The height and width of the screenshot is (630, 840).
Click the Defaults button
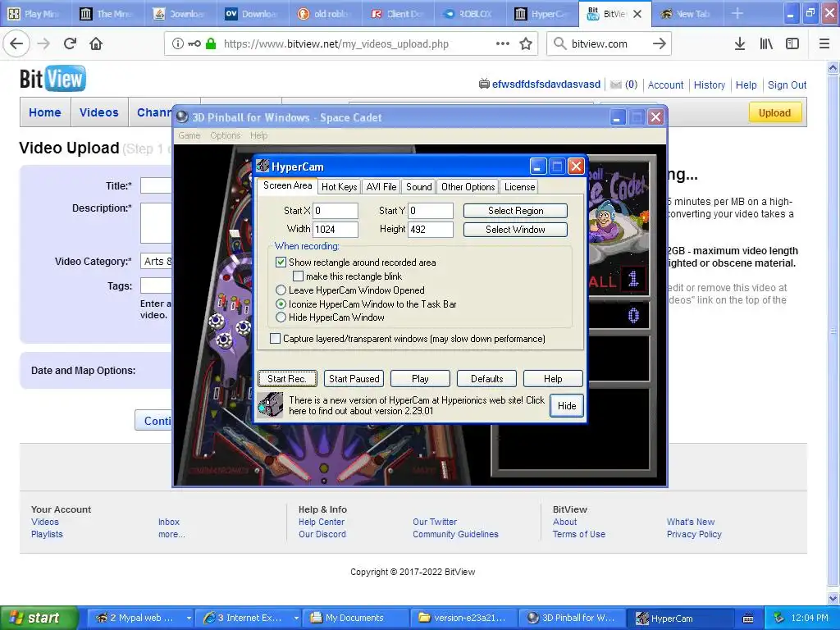[487, 378]
